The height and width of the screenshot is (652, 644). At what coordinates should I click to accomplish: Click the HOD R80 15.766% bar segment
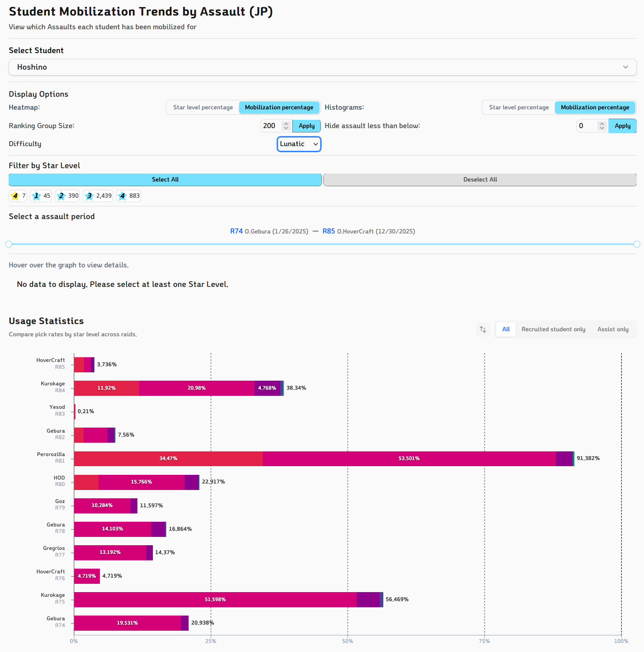[141, 482]
